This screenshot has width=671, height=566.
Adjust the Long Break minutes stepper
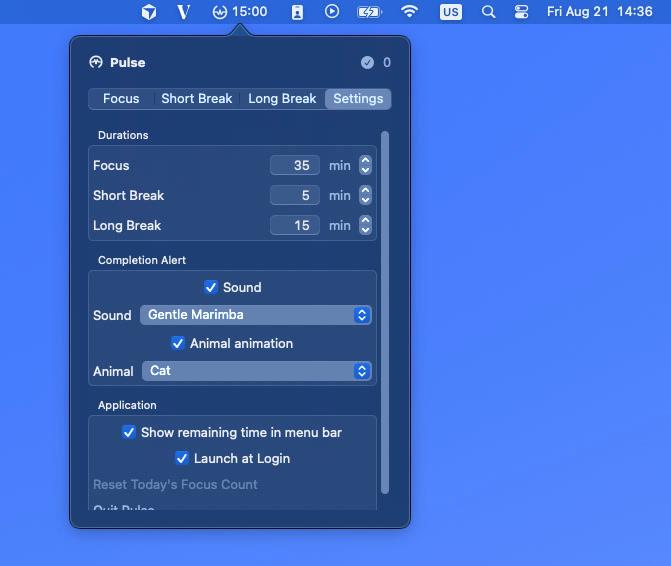pyautogui.click(x=365, y=225)
